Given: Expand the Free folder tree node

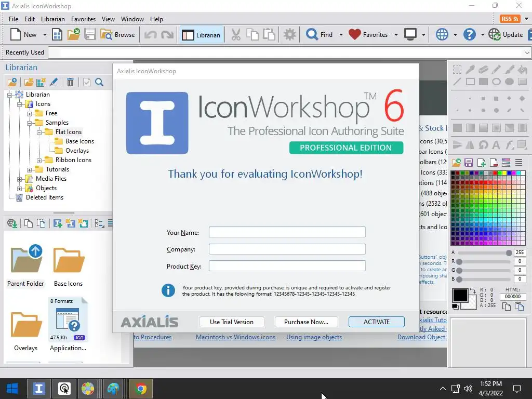Looking at the screenshot, I should (x=30, y=114).
